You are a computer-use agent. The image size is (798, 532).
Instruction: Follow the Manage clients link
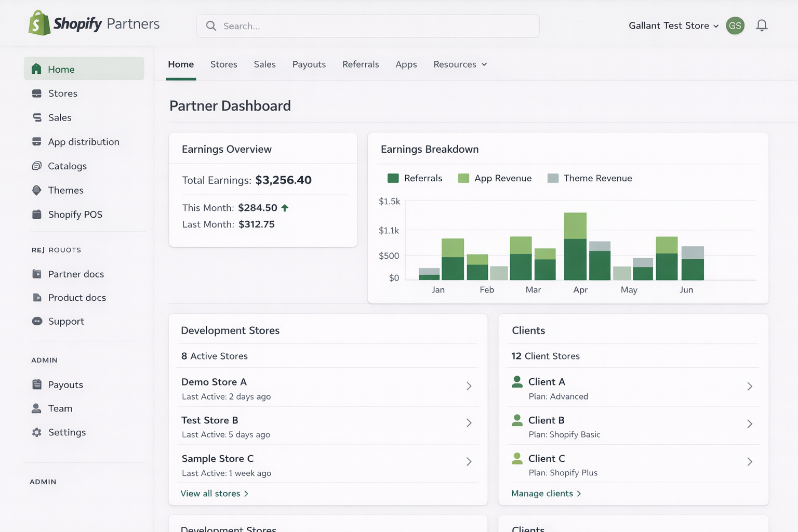[x=546, y=494]
